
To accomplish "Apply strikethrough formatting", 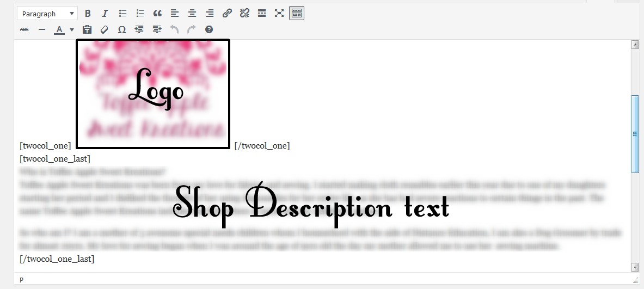I will 24,29.
